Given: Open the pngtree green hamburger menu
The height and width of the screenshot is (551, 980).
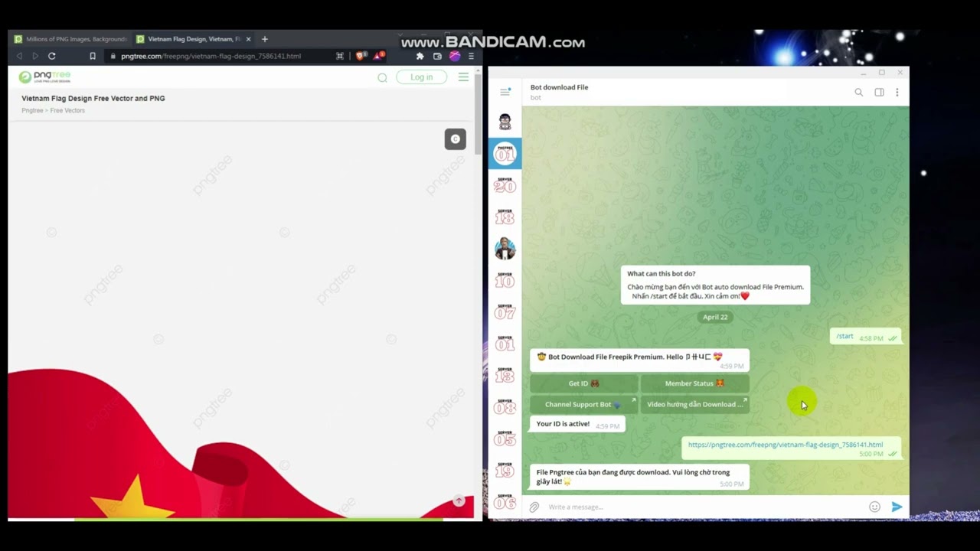Looking at the screenshot, I should pyautogui.click(x=463, y=77).
